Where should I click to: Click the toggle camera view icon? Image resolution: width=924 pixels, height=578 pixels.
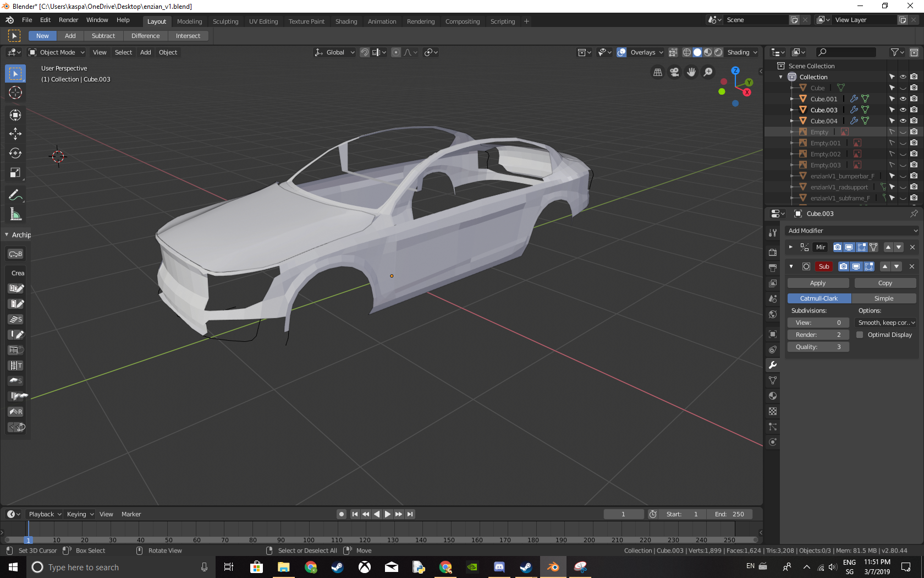coord(674,72)
